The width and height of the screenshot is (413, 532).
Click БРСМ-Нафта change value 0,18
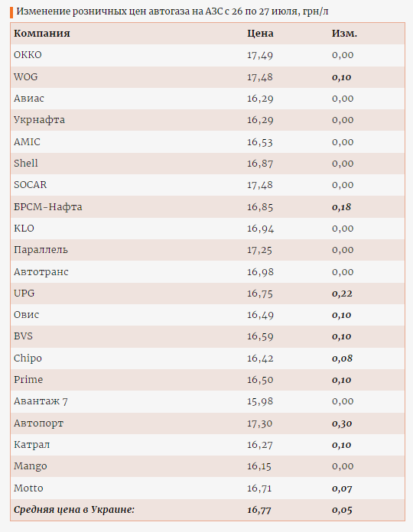coord(342,207)
